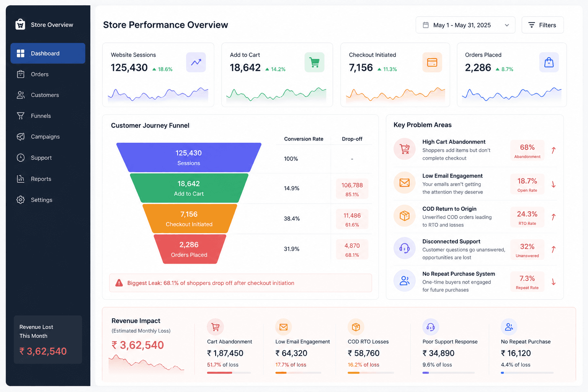Screen dimensions: 588x392
Task: Select the green Add to Cart funnel stage
Action: 189,188
